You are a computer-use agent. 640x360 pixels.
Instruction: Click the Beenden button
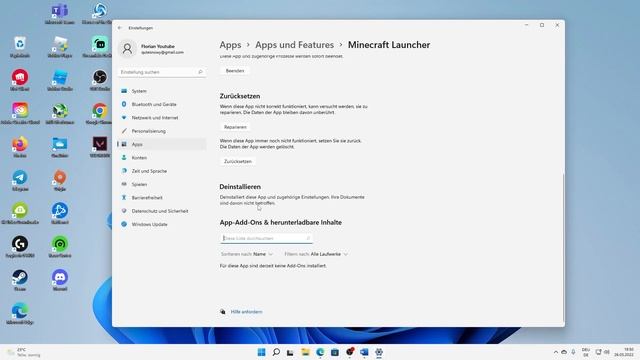[x=235, y=71]
